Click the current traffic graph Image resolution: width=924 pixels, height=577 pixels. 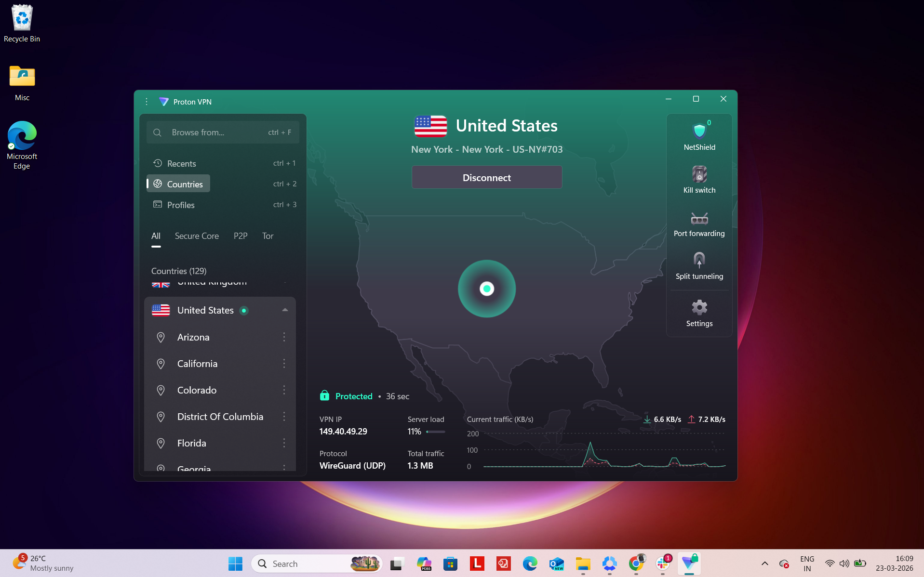pyautogui.click(x=604, y=450)
